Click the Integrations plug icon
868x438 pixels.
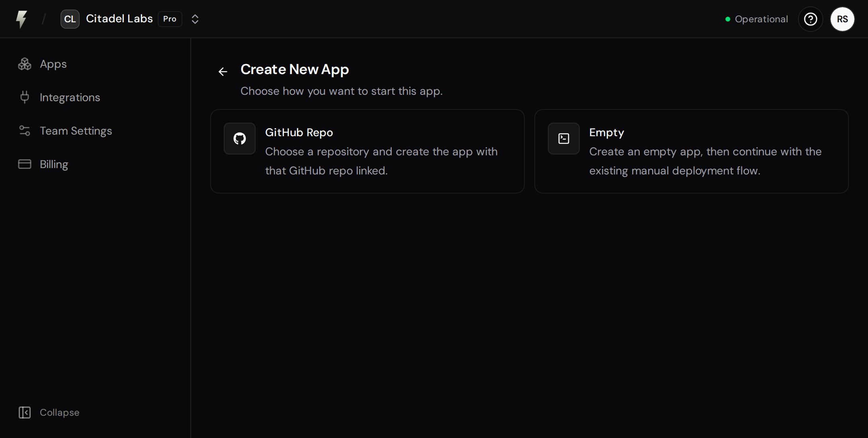click(x=25, y=98)
